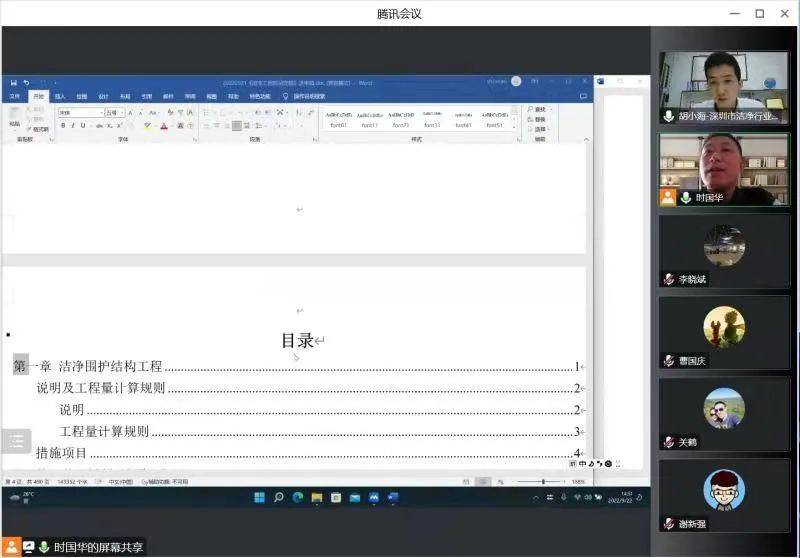800x558 pixels.
Task: Apply bold formatting in Word ribbon
Action: (63, 125)
